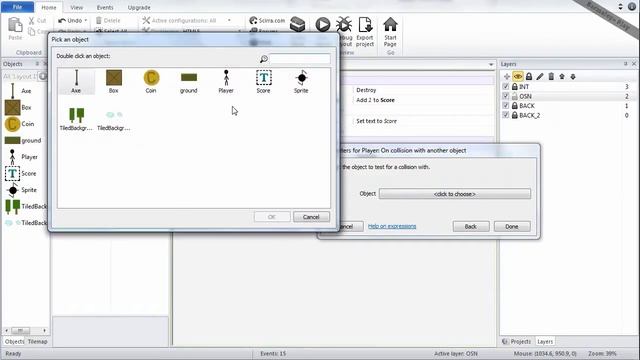
Task: Pick the green TiledBackground object in dialog
Action: pyautogui.click(x=76, y=119)
